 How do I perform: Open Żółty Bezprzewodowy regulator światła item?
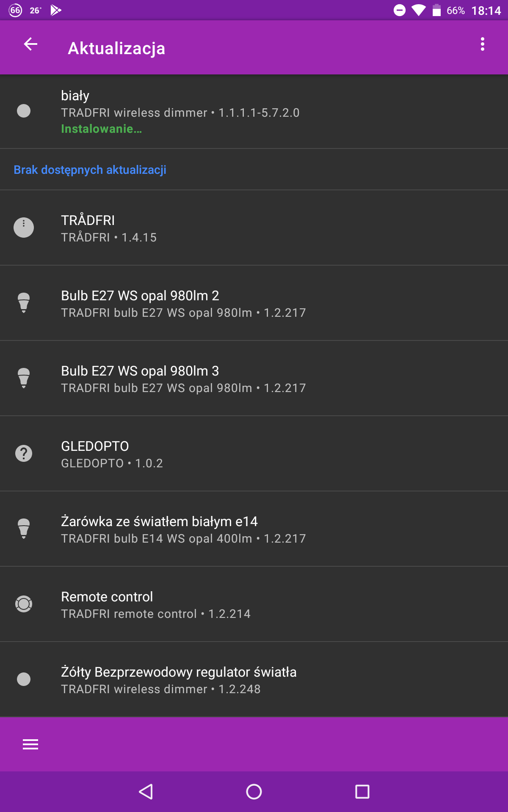pyautogui.click(x=254, y=680)
